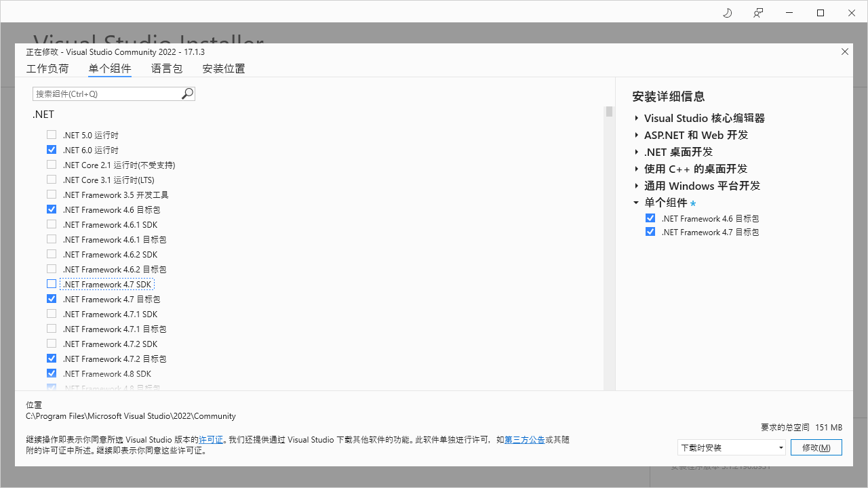Open the send feedback icon

click(757, 12)
